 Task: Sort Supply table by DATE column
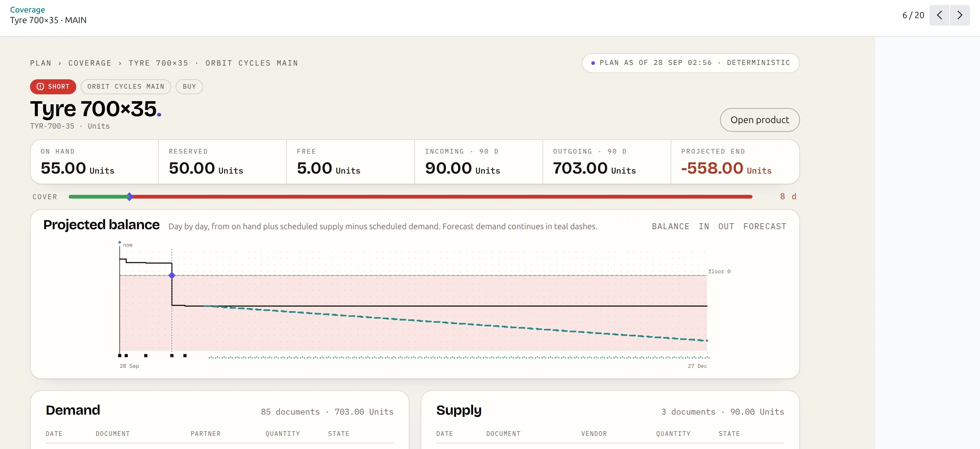click(x=445, y=433)
